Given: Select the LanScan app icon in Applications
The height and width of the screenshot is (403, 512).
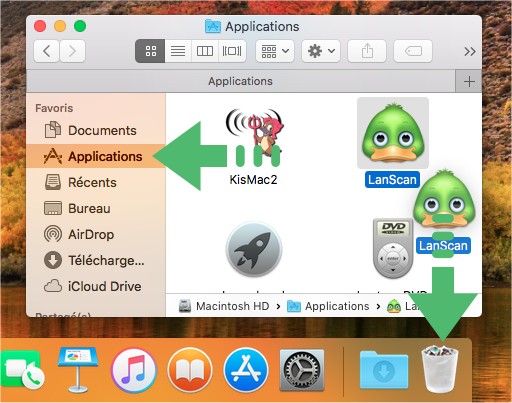Looking at the screenshot, I should tap(393, 133).
